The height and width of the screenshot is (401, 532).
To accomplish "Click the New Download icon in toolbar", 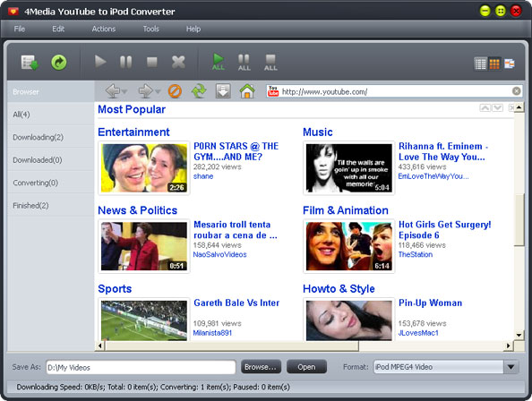I will pos(30,63).
